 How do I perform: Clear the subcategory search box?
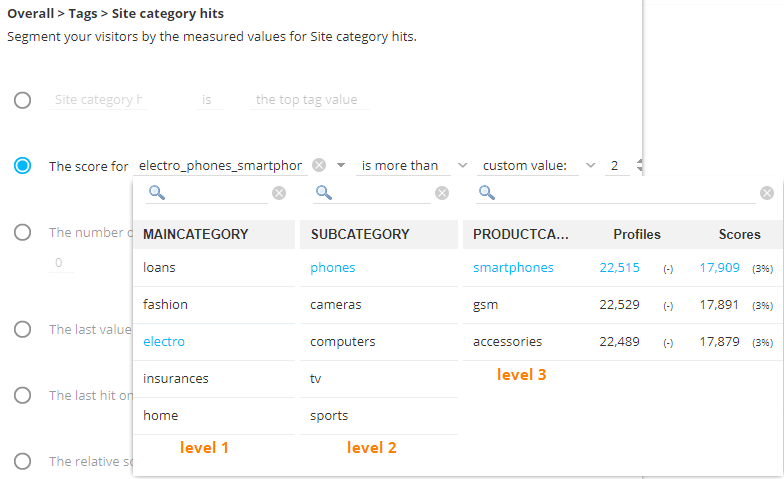coord(446,193)
